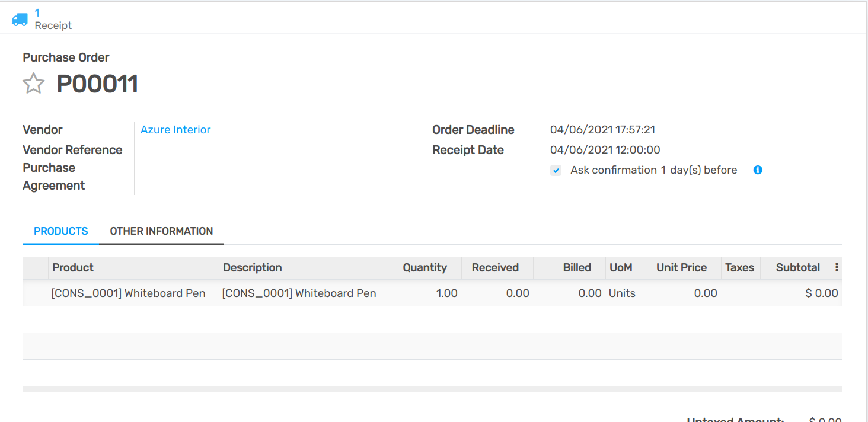
Task: Click the Order Deadline date value
Action: (602, 130)
